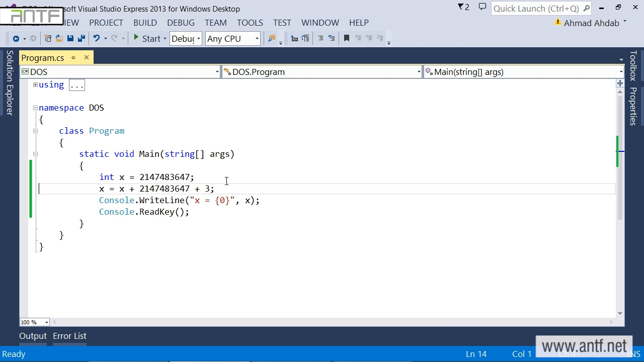Toggle the pin on the Program.cs tab

coord(73,58)
